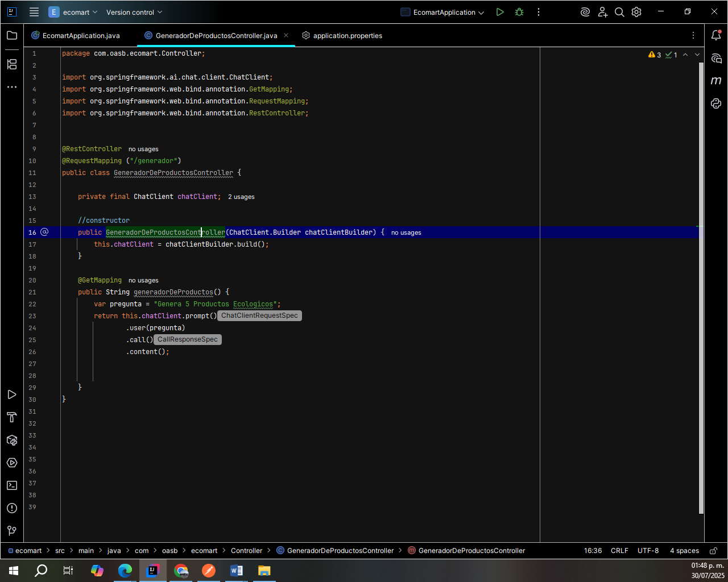Open the EcomartApplication run configuration dropdown
Viewport: 728px width, 582px height.
pyautogui.click(x=443, y=12)
